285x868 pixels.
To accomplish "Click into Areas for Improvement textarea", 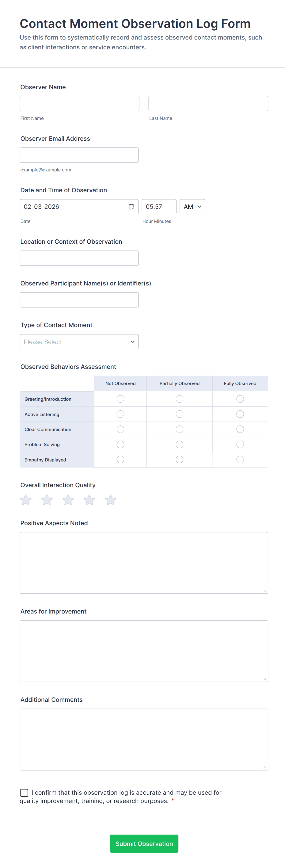I will pos(144,651).
